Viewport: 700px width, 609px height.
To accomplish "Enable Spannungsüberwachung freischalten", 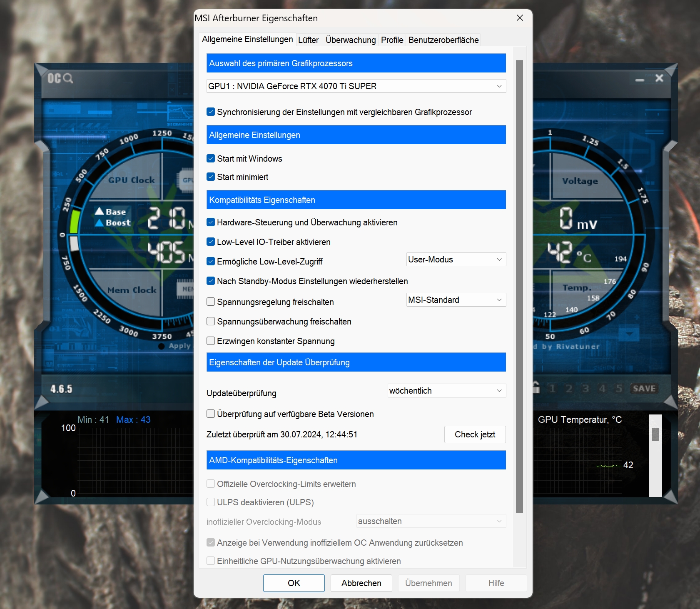I will pos(211,321).
